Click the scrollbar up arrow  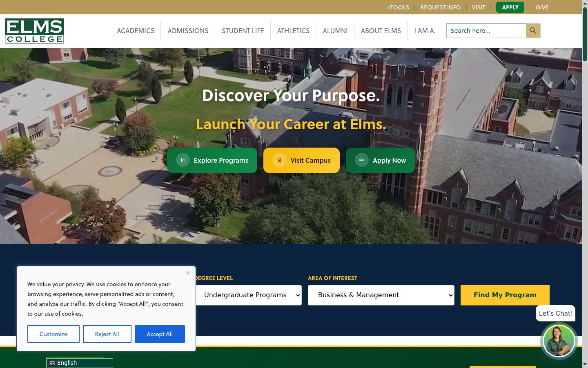coord(585,3)
